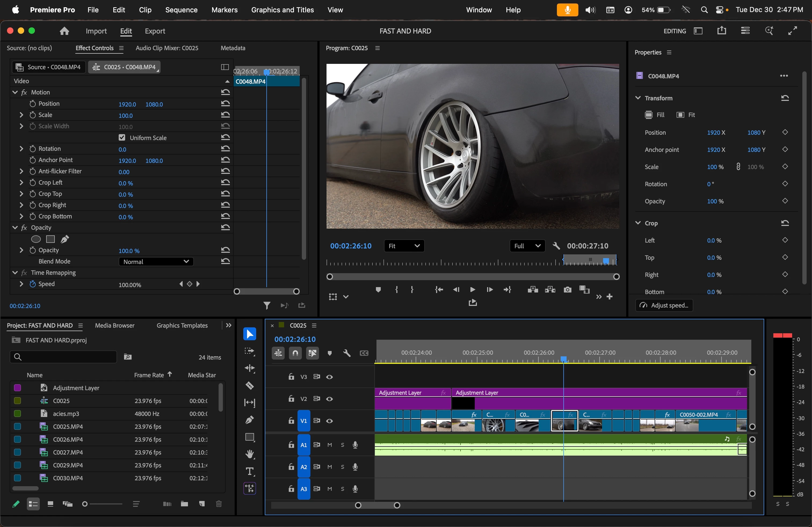The height and width of the screenshot is (527, 812).
Task: Step back one frame
Action: click(456, 290)
